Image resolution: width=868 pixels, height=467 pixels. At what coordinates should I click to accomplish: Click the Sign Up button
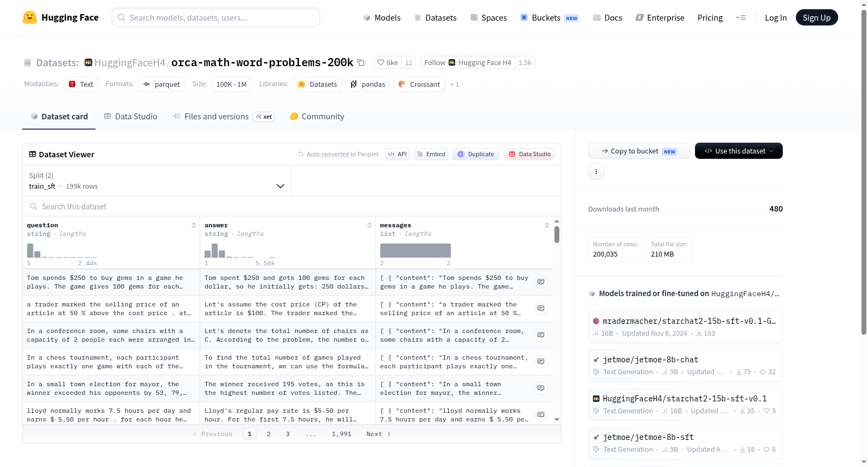pos(816,17)
